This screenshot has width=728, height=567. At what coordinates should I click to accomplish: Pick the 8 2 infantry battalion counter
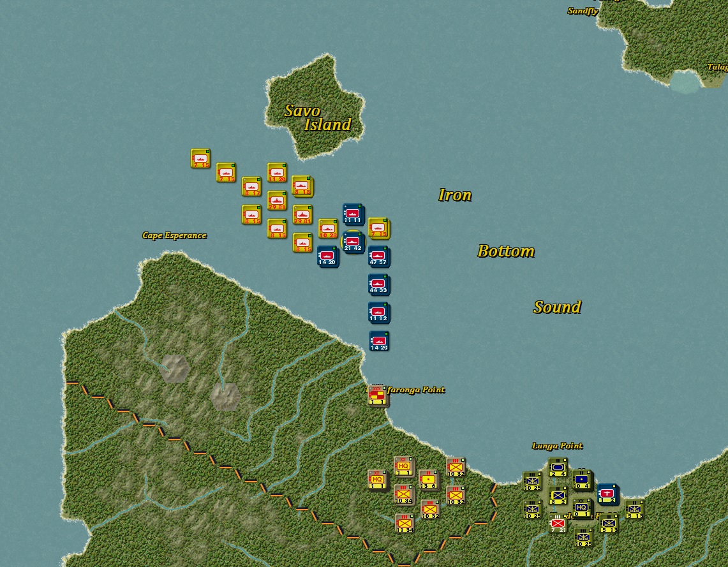pos(558,495)
